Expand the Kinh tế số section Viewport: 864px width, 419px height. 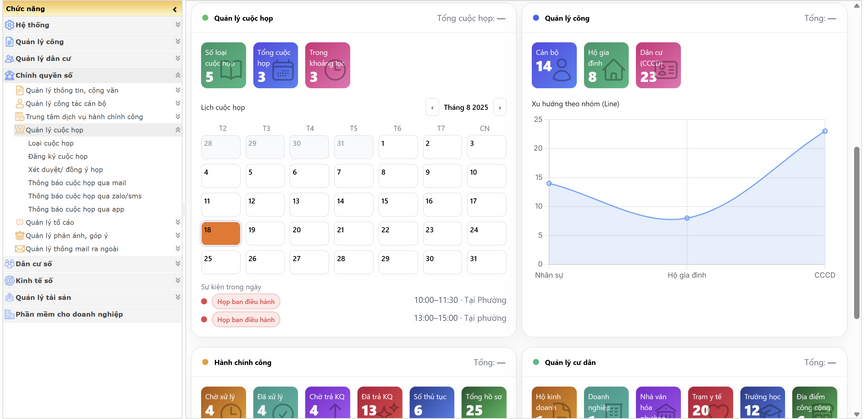click(x=177, y=281)
